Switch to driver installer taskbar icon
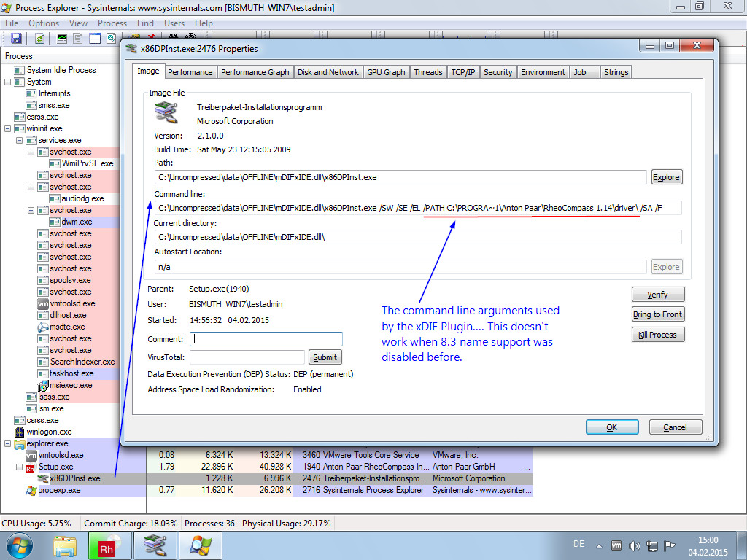This screenshot has width=747, height=560. pos(155,546)
